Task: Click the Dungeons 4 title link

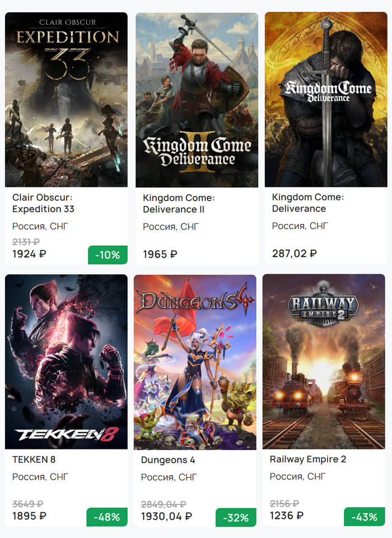Action: point(168,460)
